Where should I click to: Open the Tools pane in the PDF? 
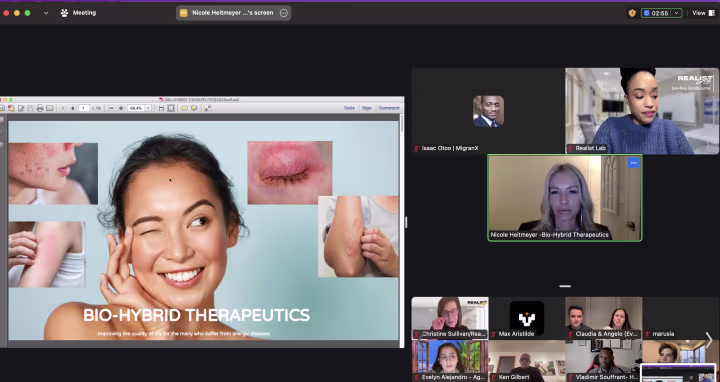[x=349, y=108]
